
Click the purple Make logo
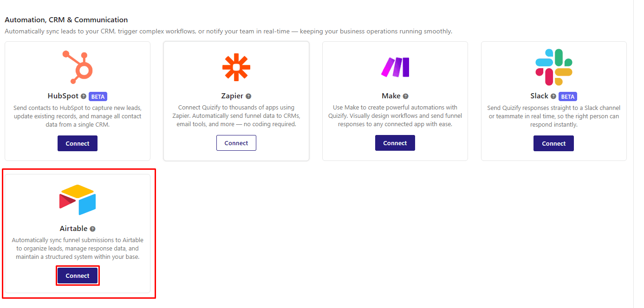click(395, 67)
